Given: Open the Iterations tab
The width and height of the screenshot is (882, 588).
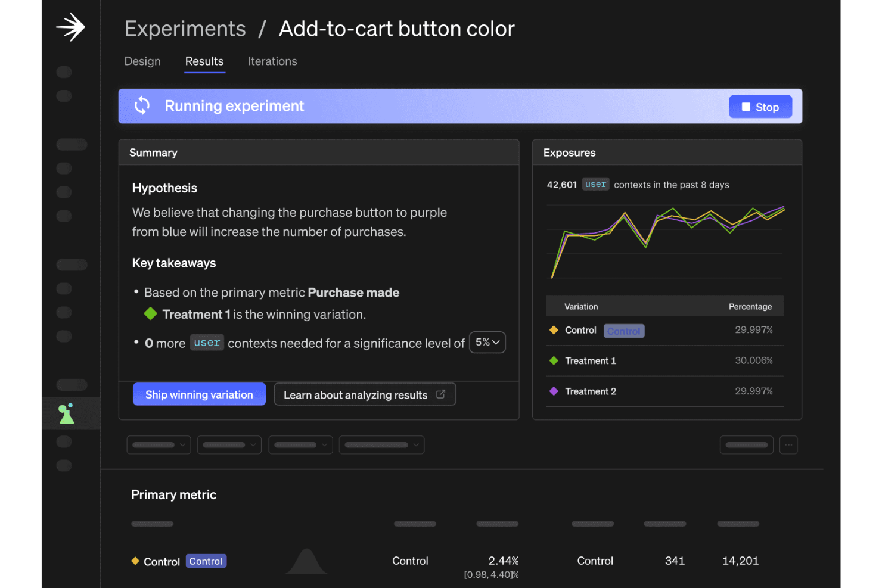Looking at the screenshot, I should [x=272, y=61].
